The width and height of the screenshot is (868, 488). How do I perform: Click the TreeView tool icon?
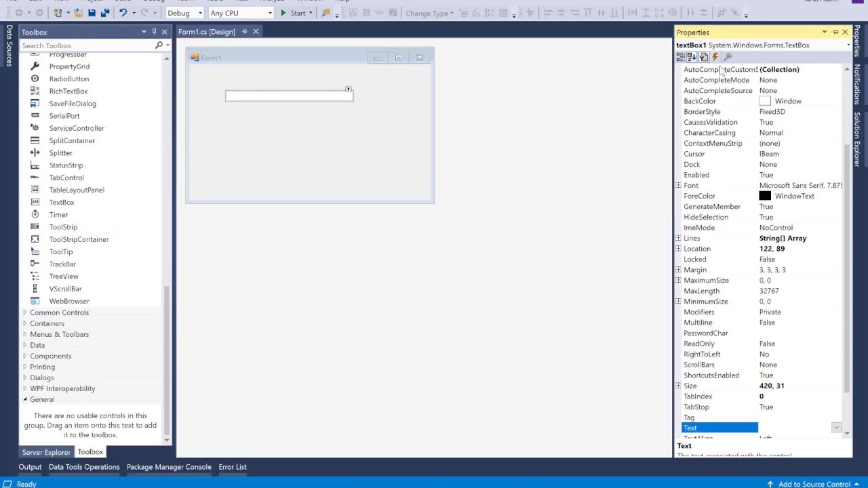click(35, 277)
